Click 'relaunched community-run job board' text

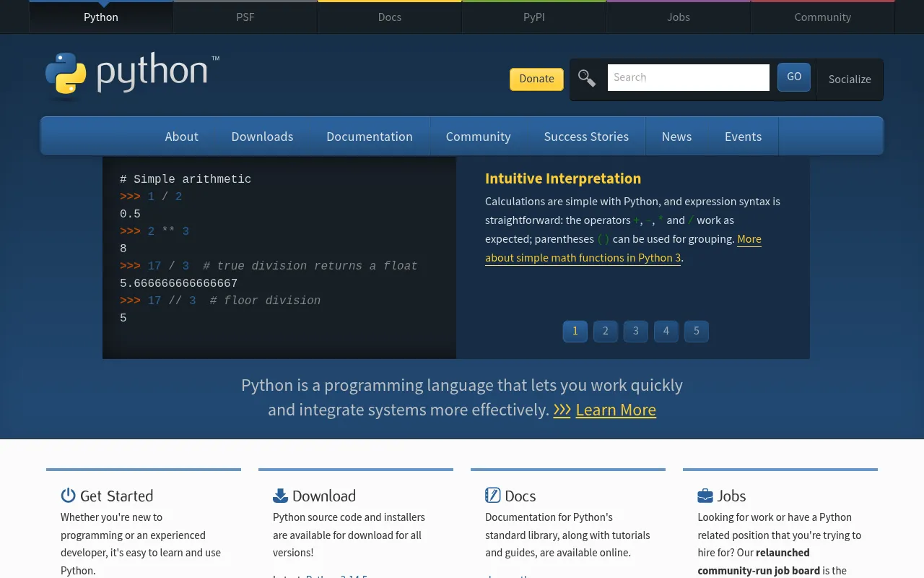759,561
